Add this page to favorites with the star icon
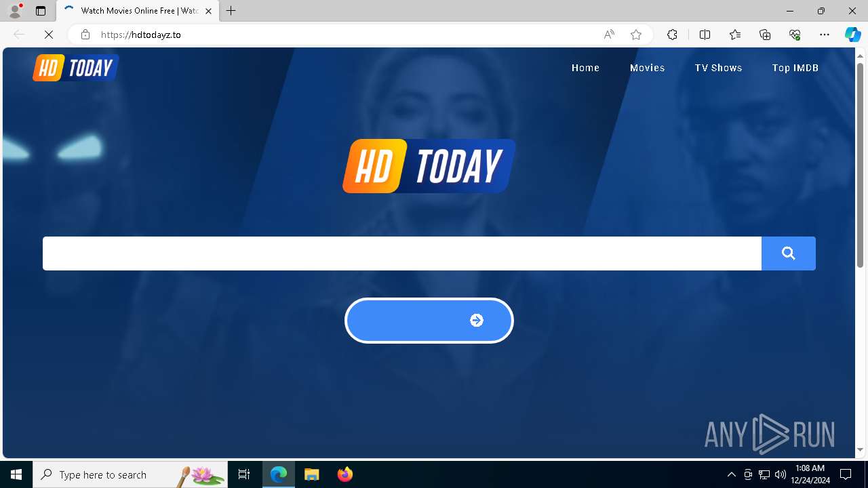This screenshot has height=488, width=868. 636,35
